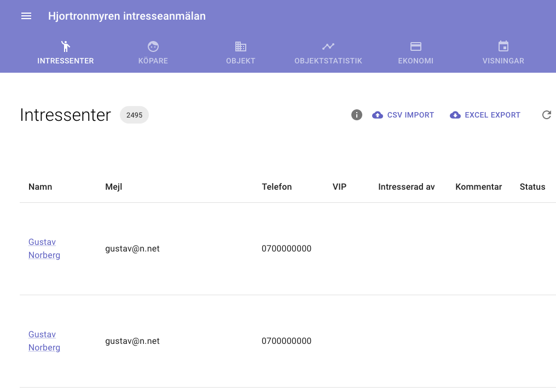Refresh the Intressenter list
This screenshot has width=556, height=392.
546,115
